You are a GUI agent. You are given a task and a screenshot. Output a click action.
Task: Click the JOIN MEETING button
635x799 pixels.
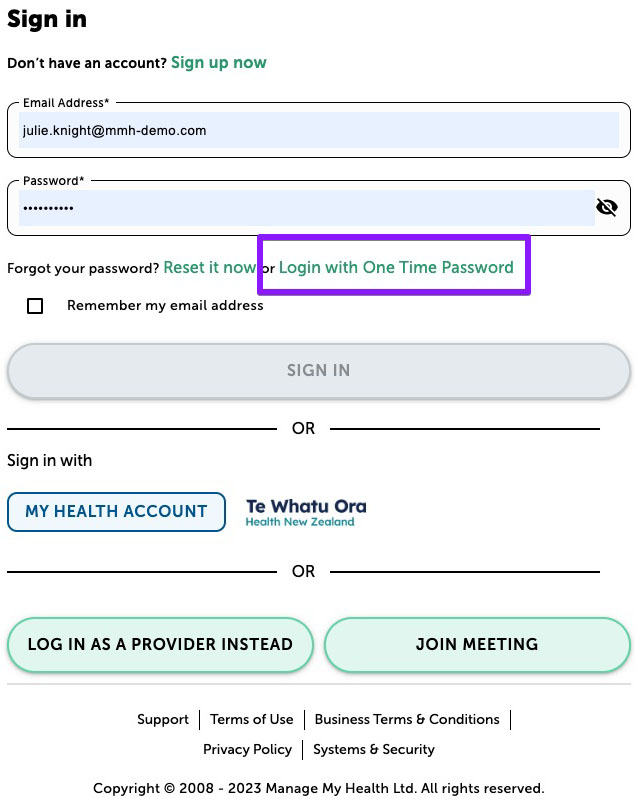point(477,645)
